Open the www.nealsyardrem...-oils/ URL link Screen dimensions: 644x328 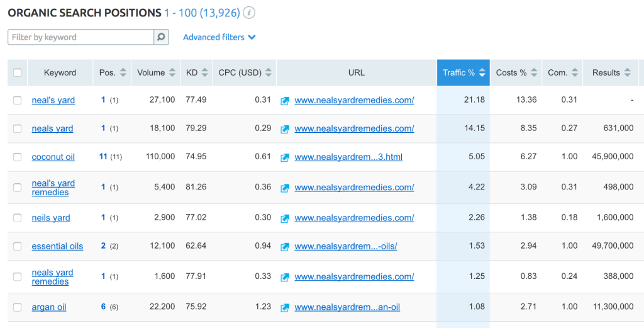(346, 246)
